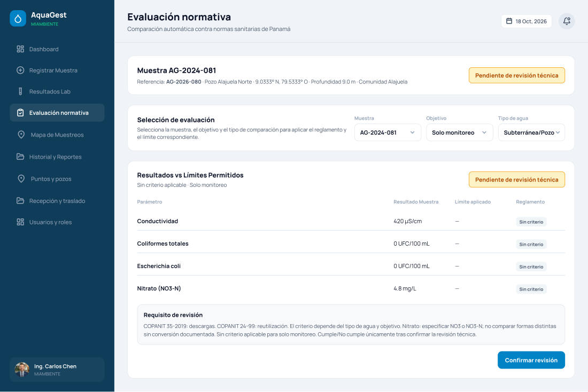Click the Conductividad parameter row name
This screenshot has width=588, height=392.
click(158, 221)
